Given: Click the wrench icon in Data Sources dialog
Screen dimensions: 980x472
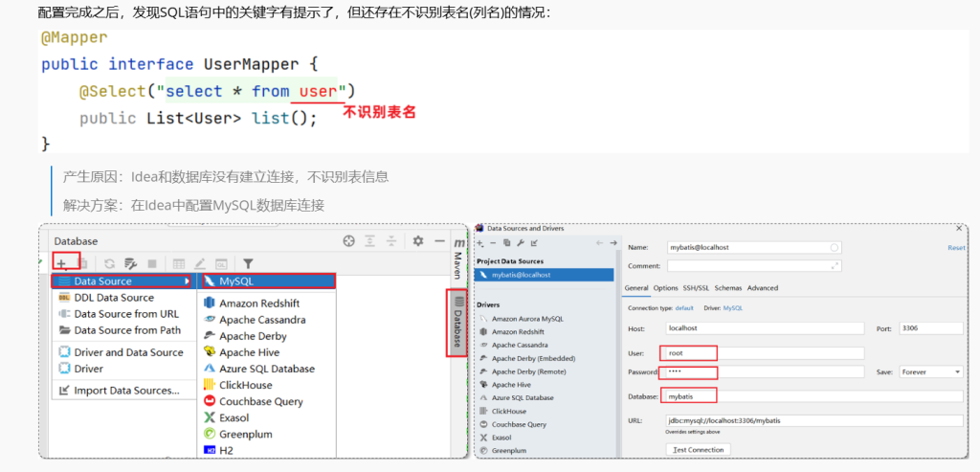Looking at the screenshot, I should click(520, 242).
